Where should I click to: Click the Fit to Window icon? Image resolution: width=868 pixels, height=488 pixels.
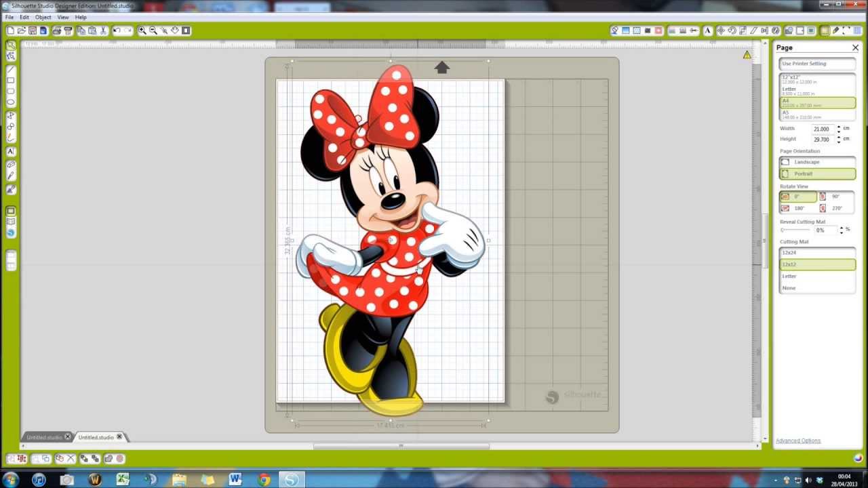186,30
